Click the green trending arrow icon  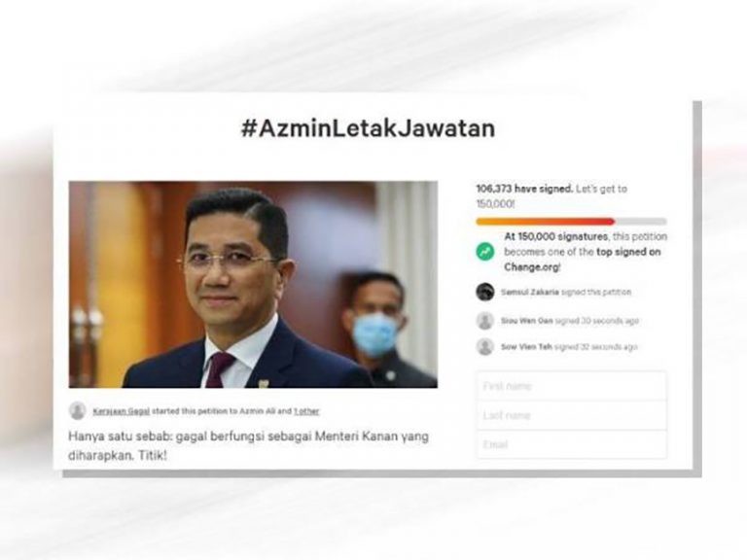(x=485, y=252)
